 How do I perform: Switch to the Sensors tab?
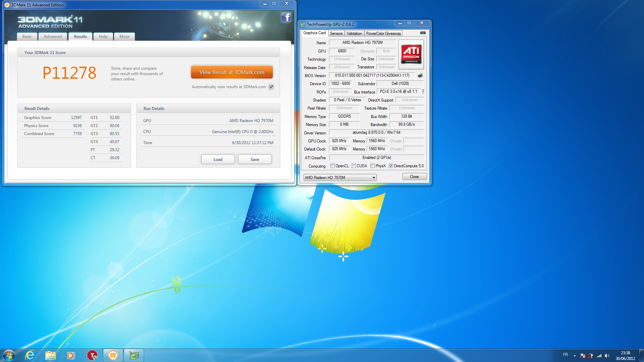[336, 34]
